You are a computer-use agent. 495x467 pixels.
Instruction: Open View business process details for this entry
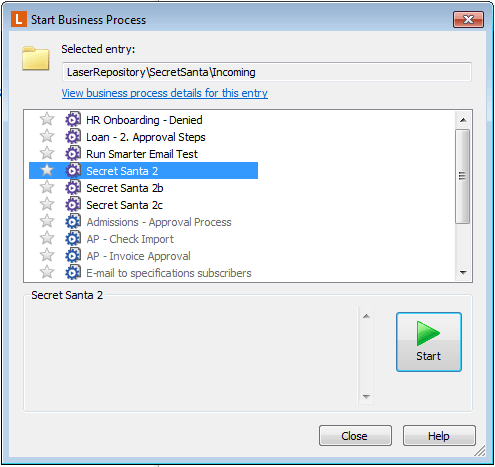click(165, 93)
